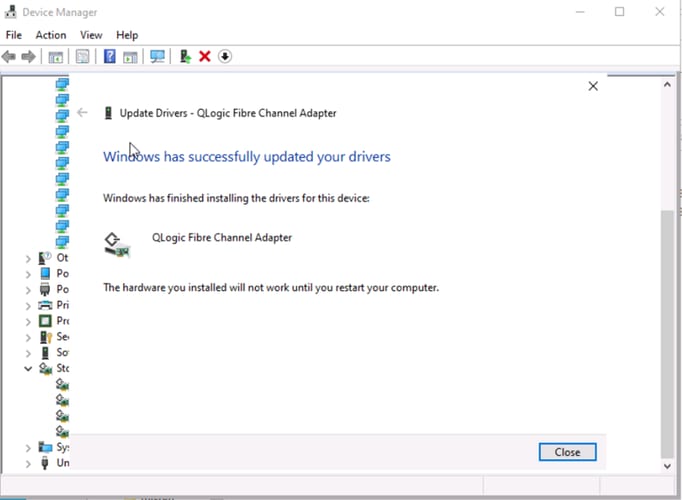
Task: Click the scrollbar up arrow
Action: (667, 85)
